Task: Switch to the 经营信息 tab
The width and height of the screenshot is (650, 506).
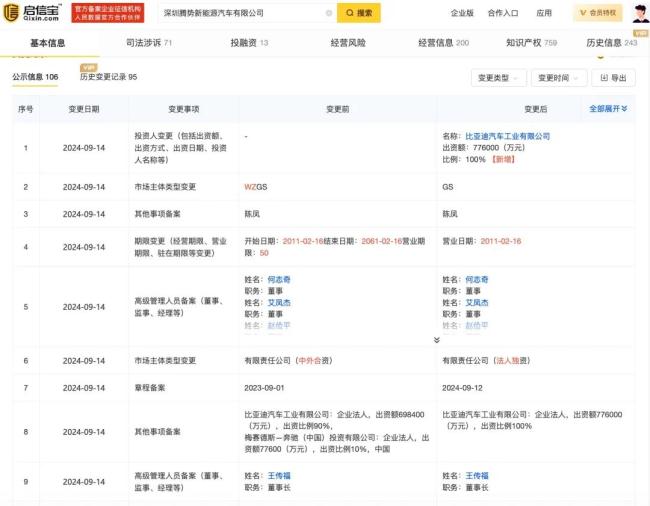Action: click(x=444, y=43)
